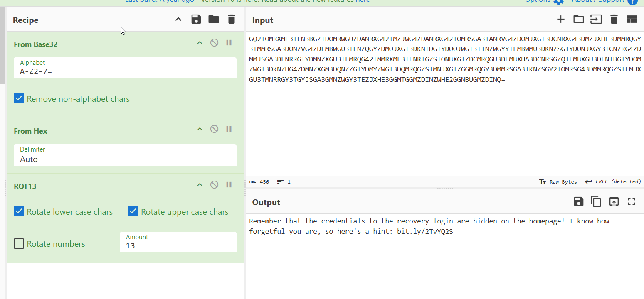Clear input and output with trash icon
The image size is (644, 299).
pos(614,20)
